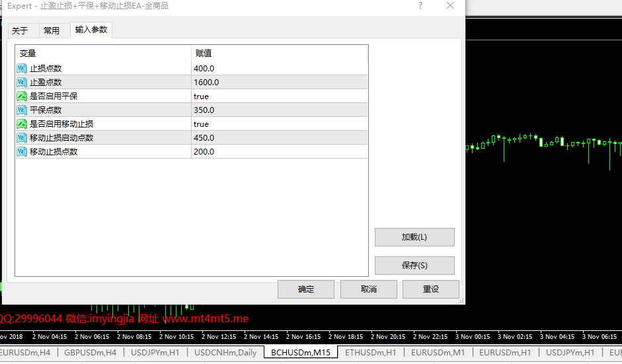Select the 是否启用平保 variable name

click(x=54, y=96)
